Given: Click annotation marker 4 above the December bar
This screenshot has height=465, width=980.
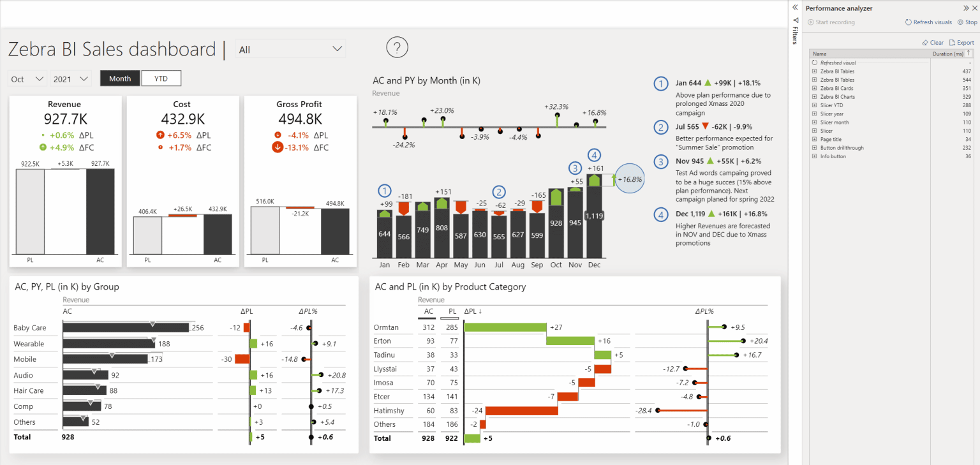Looking at the screenshot, I should [593, 154].
